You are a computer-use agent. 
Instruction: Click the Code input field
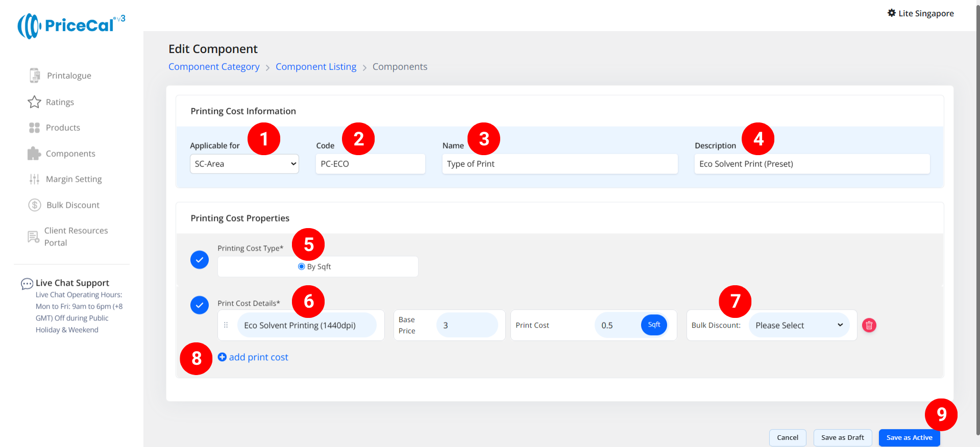370,164
